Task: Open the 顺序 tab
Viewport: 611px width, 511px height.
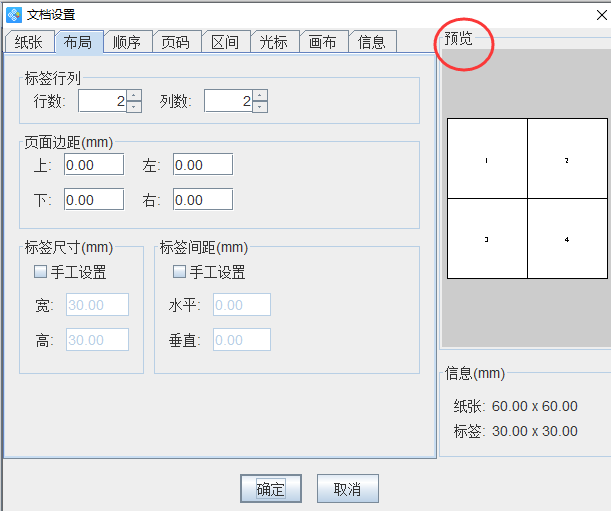Action: 127,42
